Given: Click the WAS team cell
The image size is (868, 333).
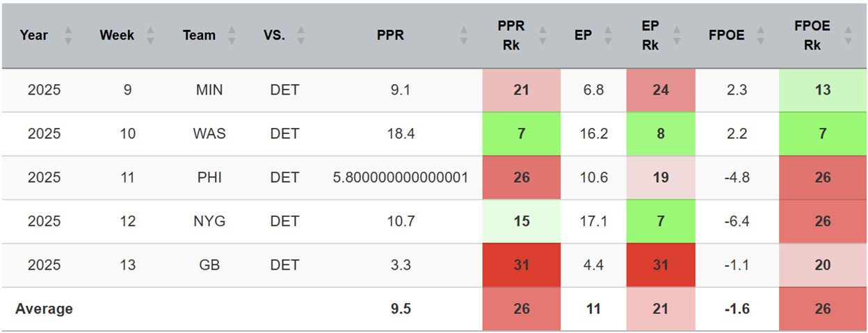Looking at the screenshot, I should (209, 134).
